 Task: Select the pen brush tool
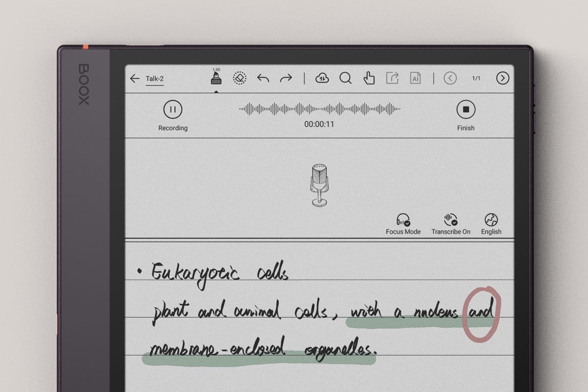point(216,77)
